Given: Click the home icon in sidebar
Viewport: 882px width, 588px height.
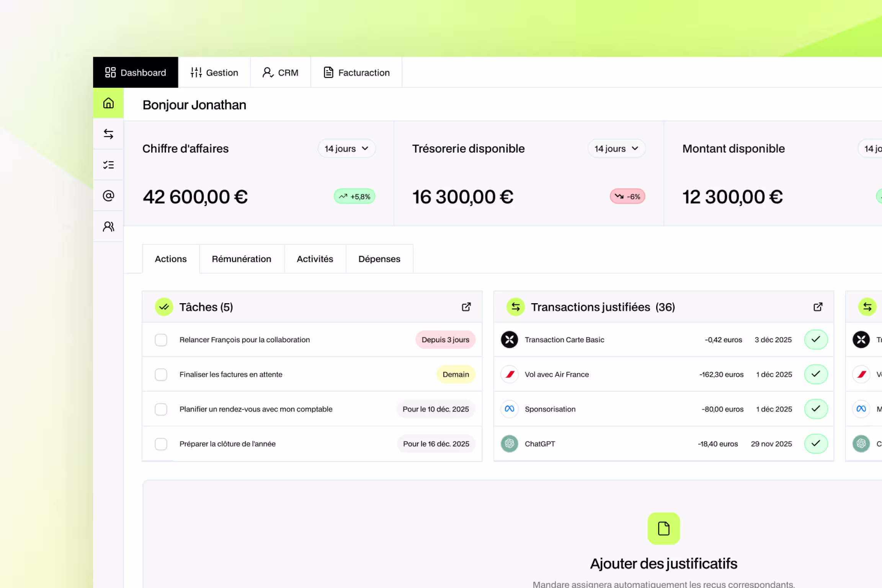Looking at the screenshot, I should [x=108, y=103].
